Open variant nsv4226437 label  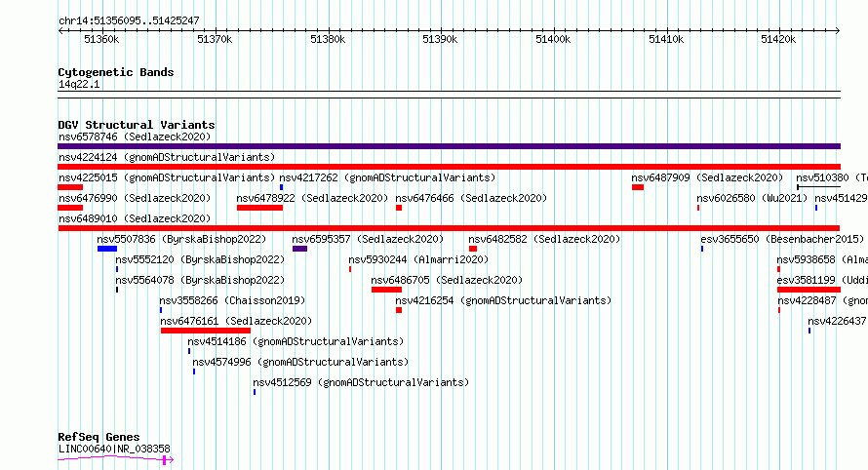pos(838,321)
